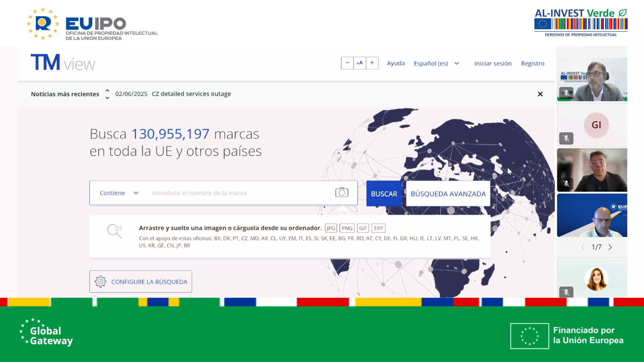This screenshot has width=644, height=362.
Task: Show the previous news item with the up chevron
Action: click(x=107, y=90)
